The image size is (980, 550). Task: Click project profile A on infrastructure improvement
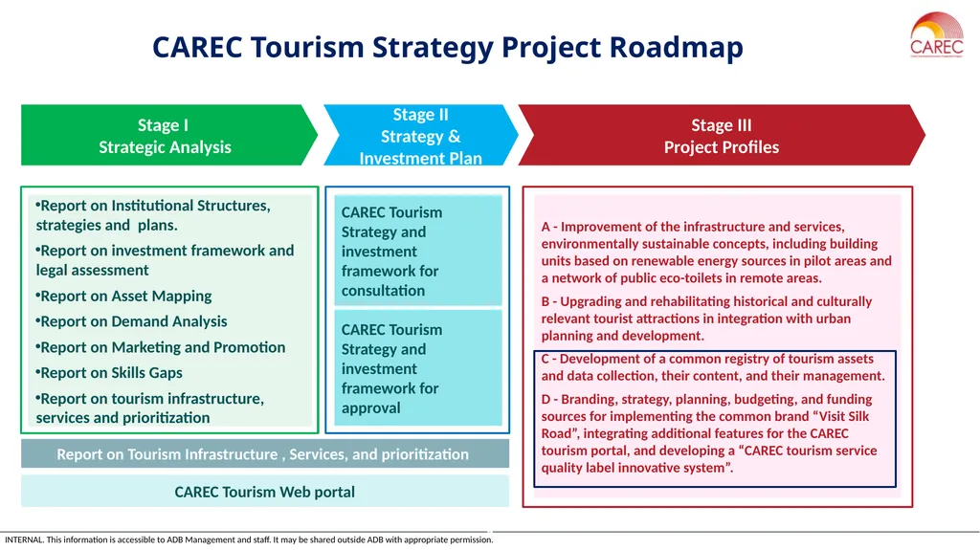(716, 252)
